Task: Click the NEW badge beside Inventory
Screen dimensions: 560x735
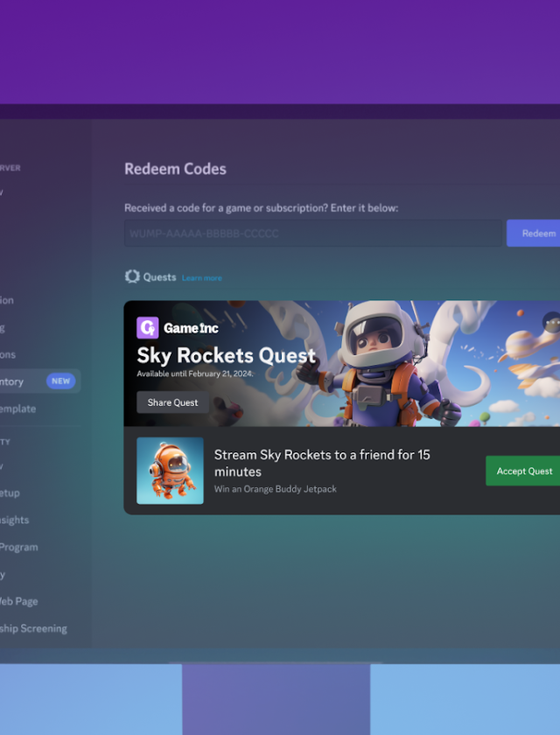Action: pyautogui.click(x=60, y=381)
